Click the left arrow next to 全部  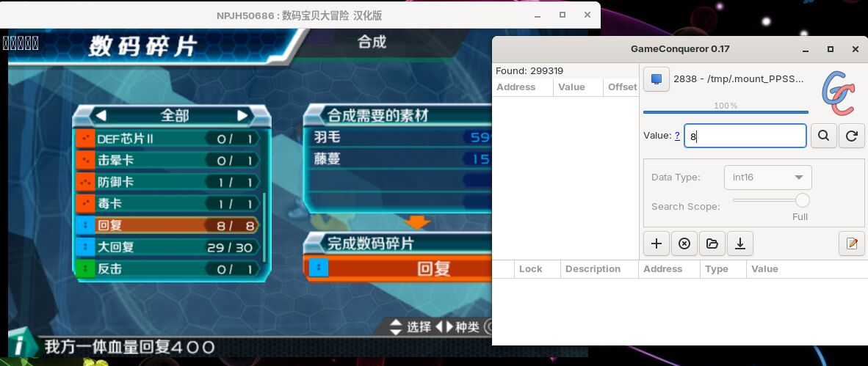tap(101, 116)
